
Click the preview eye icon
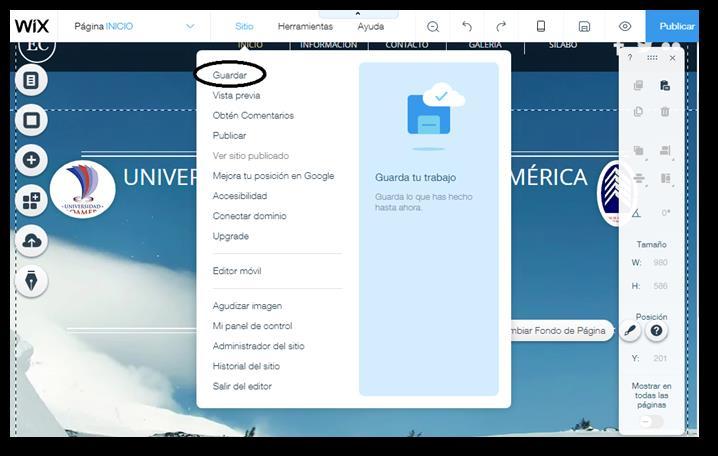click(x=625, y=27)
